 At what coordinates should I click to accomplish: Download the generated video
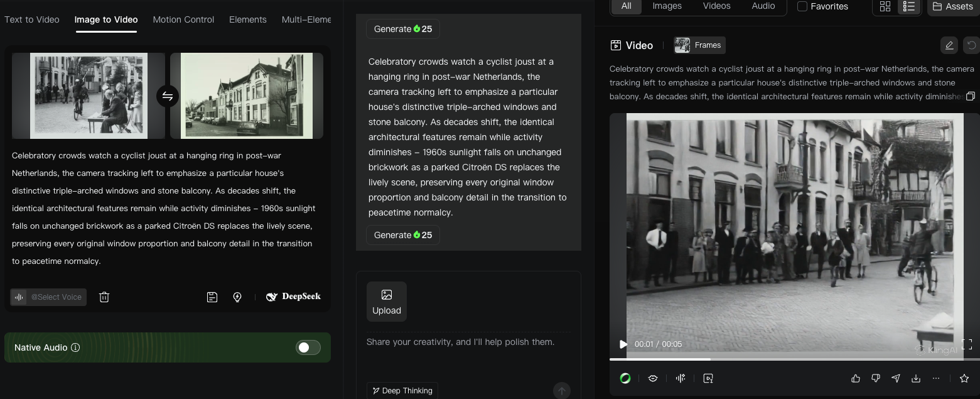(916, 378)
